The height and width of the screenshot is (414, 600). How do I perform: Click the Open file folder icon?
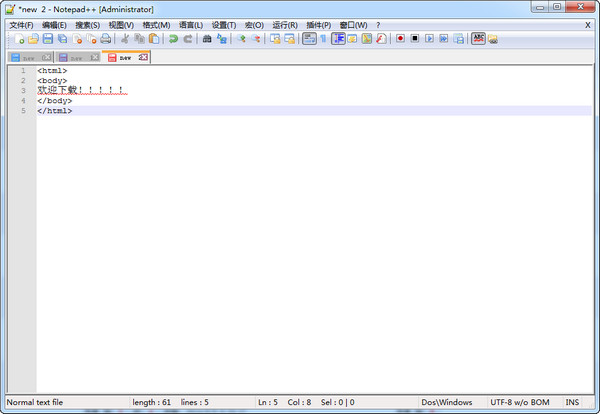pos(33,39)
